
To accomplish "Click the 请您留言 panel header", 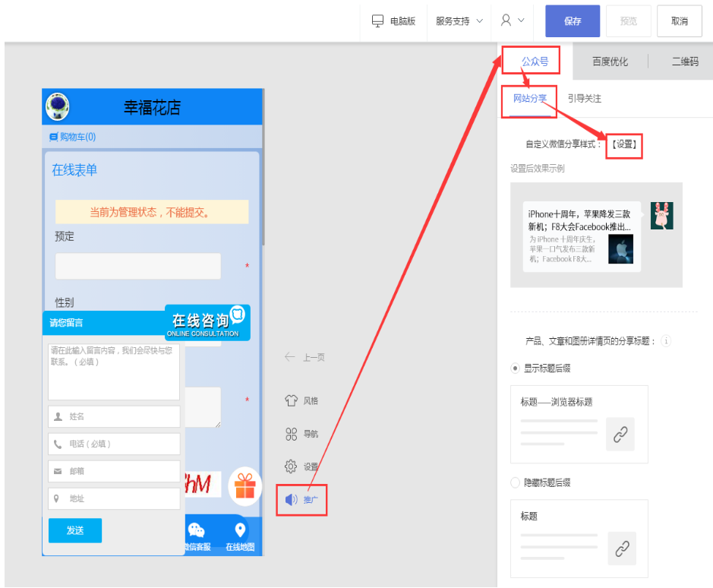I will tap(104, 323).
